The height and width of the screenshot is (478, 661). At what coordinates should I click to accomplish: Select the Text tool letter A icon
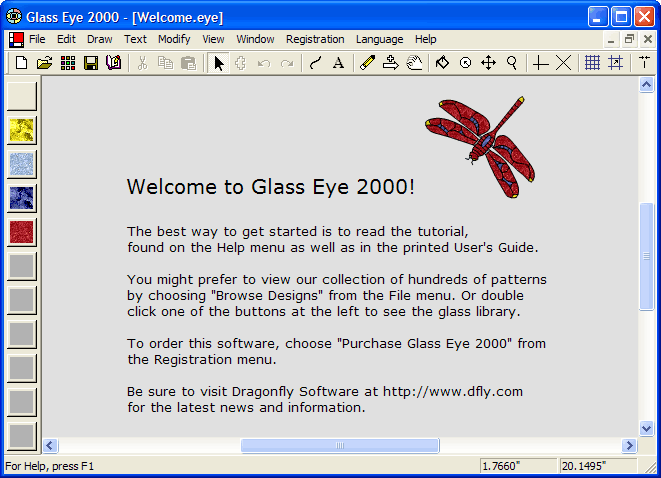[338, 63]
